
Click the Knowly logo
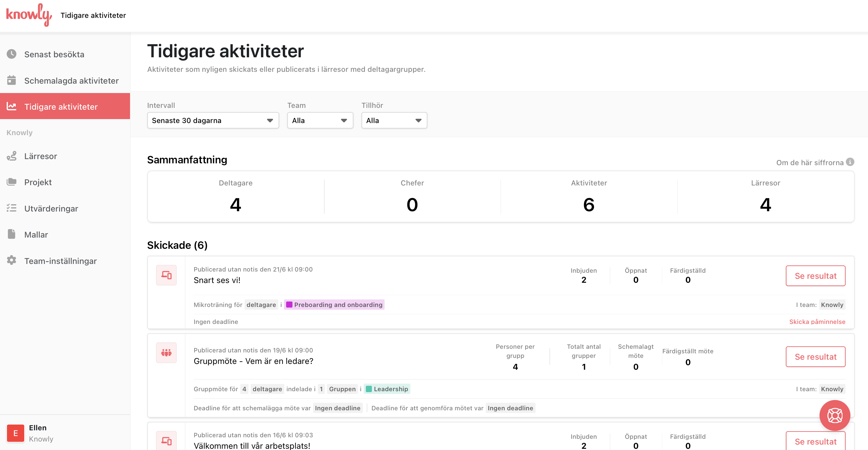coord(29,15)
